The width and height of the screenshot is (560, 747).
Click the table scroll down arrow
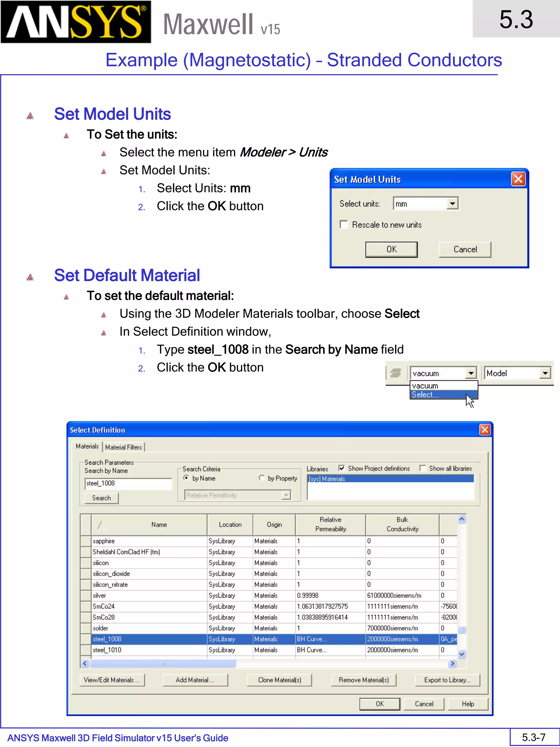462,654
